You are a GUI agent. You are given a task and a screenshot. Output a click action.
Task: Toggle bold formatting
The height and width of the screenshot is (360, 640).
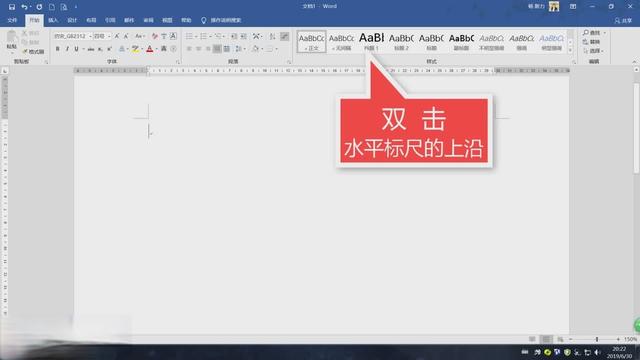click(x=58, y=49)
